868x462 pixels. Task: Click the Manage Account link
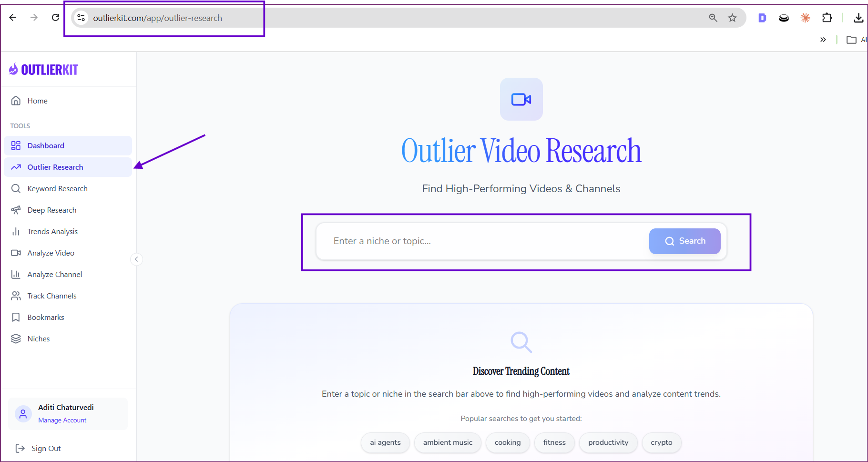point(62,420)
